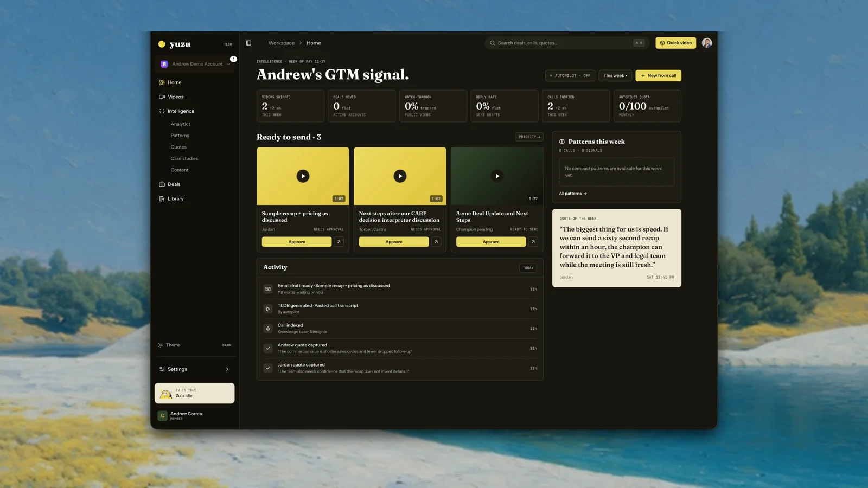
Task: Open TLDR generated Pasted call transcript row
Action: click(x=400, y=309)
